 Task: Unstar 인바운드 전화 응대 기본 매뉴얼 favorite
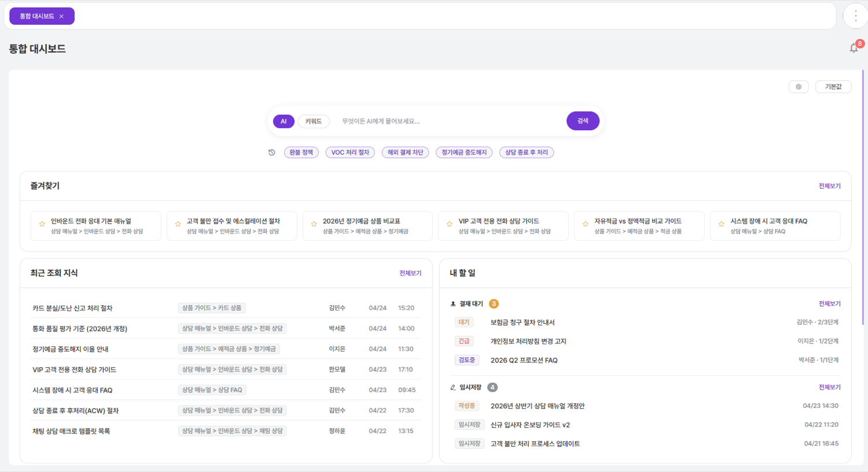(x=42, y=224)
